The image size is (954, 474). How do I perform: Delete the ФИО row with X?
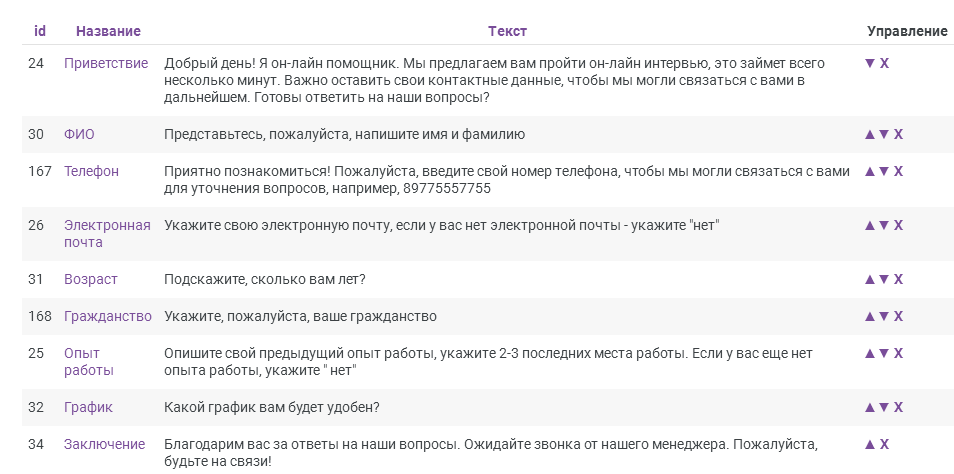898,134
